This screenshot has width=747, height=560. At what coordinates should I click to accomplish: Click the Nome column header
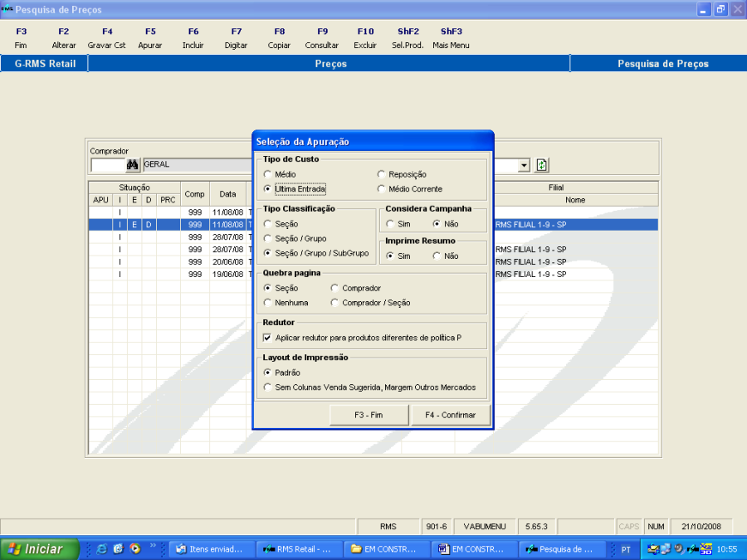(x=575, y=200)
